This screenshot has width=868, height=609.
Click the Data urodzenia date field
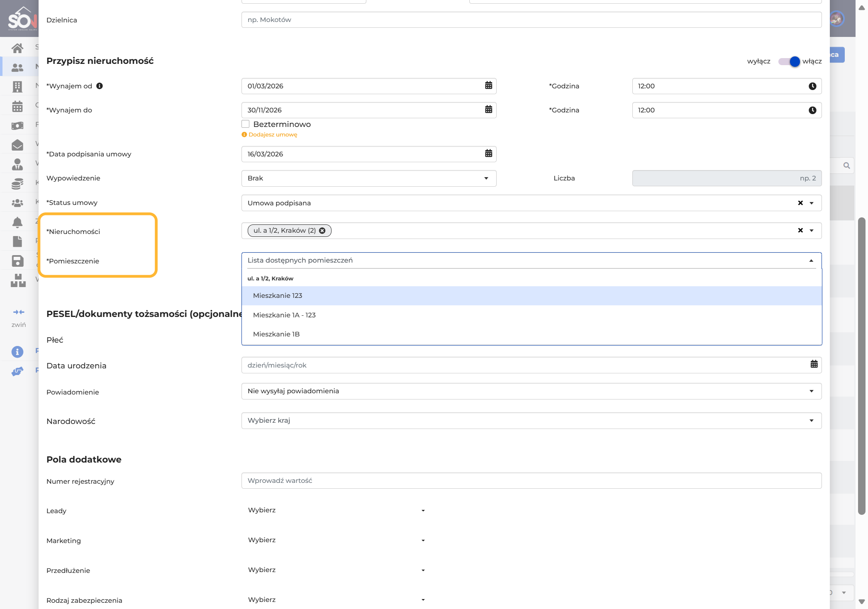(x=532, y=365)
